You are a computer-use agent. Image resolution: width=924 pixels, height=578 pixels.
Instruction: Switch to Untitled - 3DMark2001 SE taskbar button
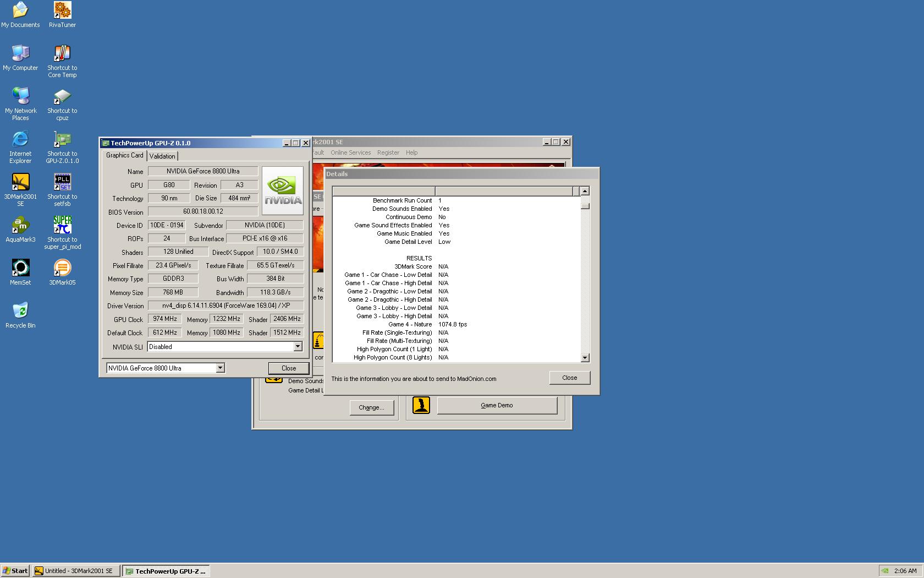pyautogui.click(x=75, y=571)
